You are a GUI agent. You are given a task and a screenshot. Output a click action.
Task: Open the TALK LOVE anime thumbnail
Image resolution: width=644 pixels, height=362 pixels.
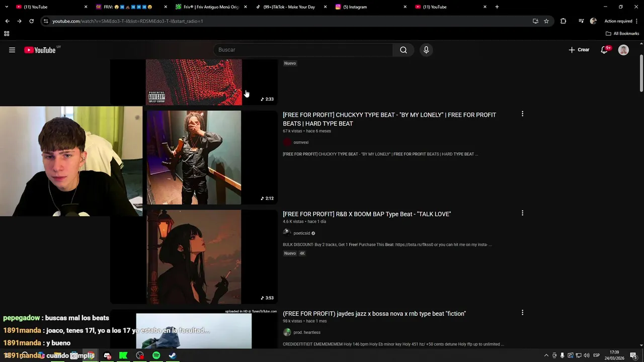pyautogui.click(x=194, y=256)
